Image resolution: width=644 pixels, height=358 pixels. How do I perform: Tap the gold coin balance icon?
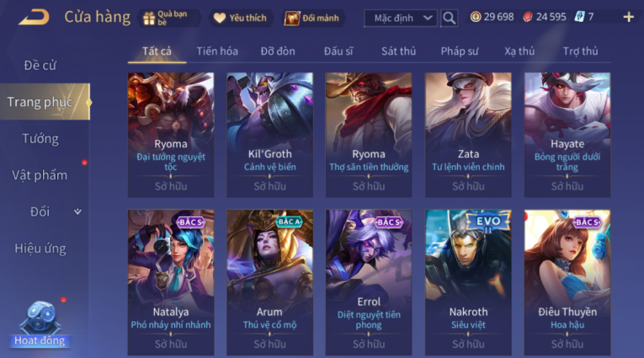[476, 17]
